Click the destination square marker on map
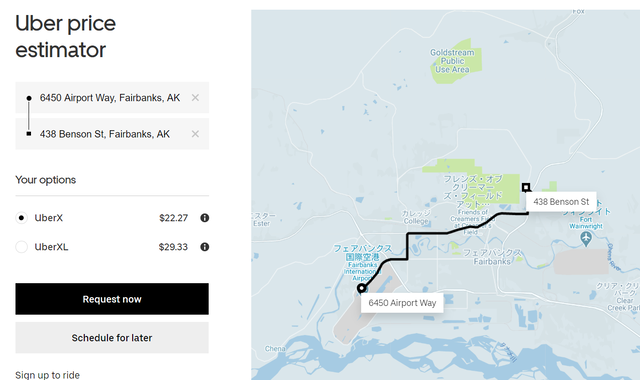The height and width of the screenshot is (380, 640). (526, 187)
